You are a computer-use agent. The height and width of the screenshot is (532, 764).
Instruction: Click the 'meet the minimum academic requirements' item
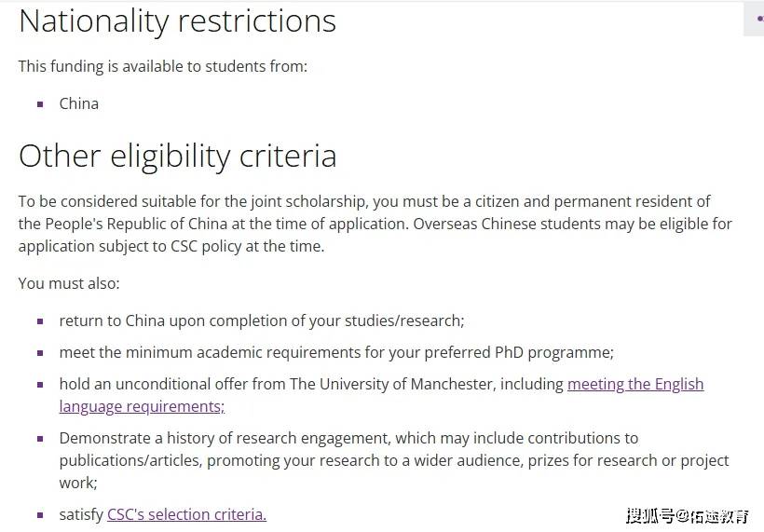pos(336,353)
